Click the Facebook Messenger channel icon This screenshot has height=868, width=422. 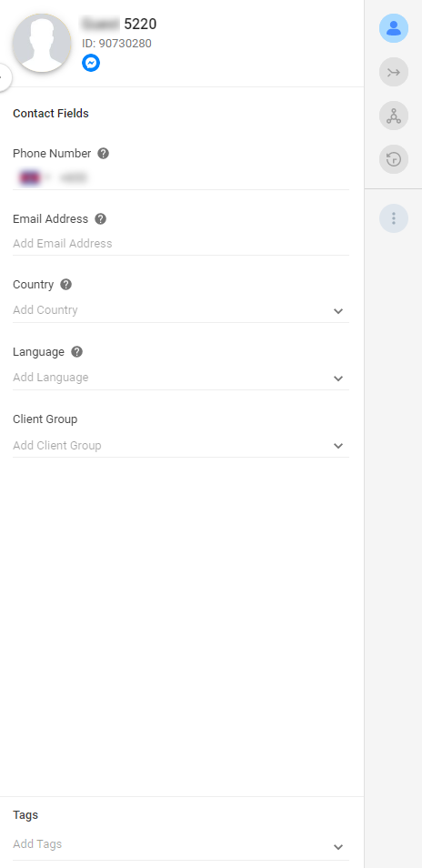point(91,63)
